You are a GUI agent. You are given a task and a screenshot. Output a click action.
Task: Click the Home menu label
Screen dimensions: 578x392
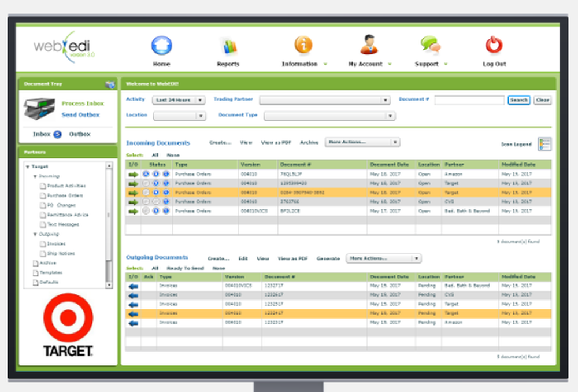pos(161,64)
